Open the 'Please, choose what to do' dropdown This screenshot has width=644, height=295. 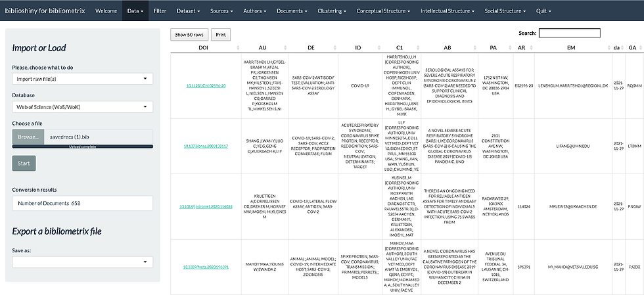click(x=83, y=78)
